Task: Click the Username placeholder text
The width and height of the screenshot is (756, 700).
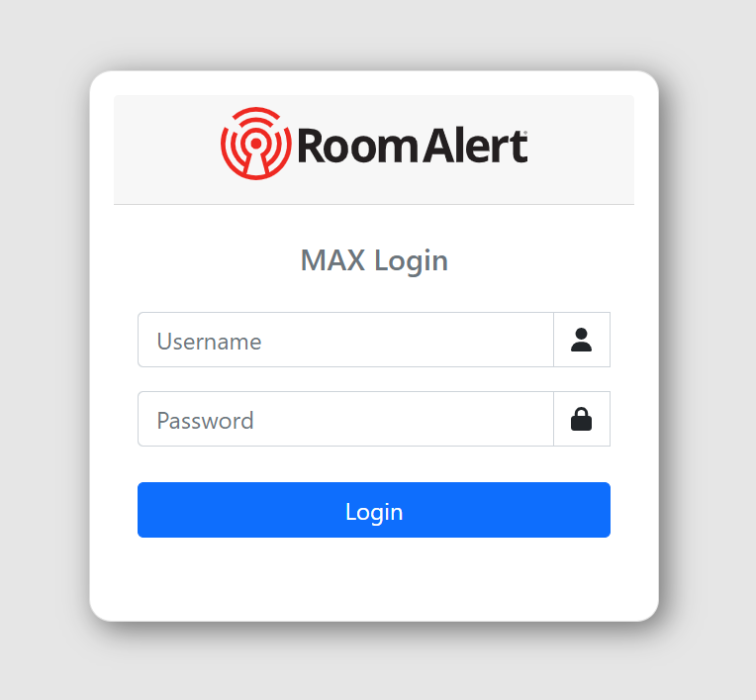Action: click(x=209, y=342)
